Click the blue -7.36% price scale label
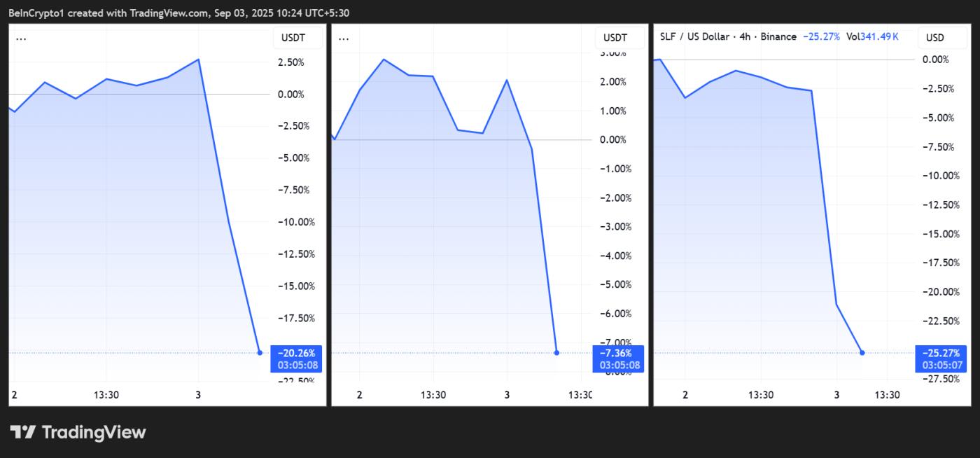 [617, 354]
